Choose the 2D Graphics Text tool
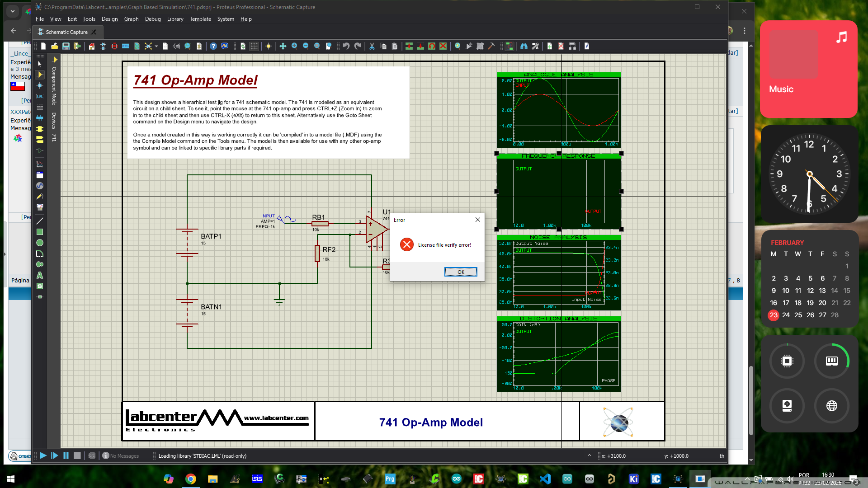This screenshot has width=868, height=488. (x=40, y=275)
